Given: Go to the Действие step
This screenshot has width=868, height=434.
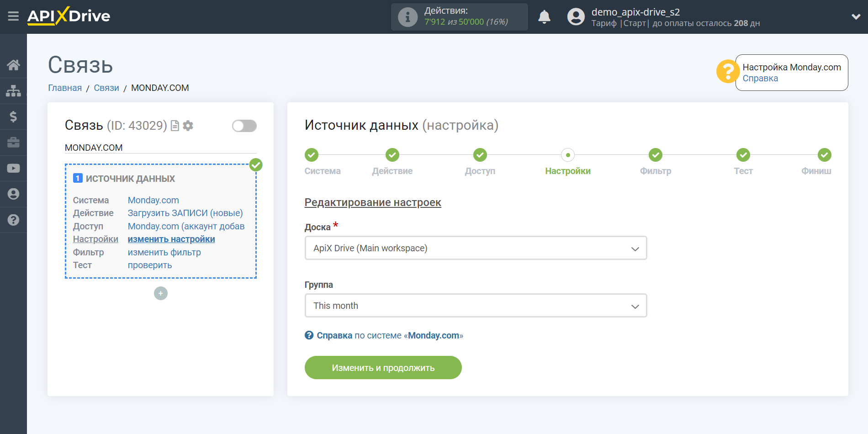Looking at the screenshot, I should pyautogui.click(x=392, y=155).
